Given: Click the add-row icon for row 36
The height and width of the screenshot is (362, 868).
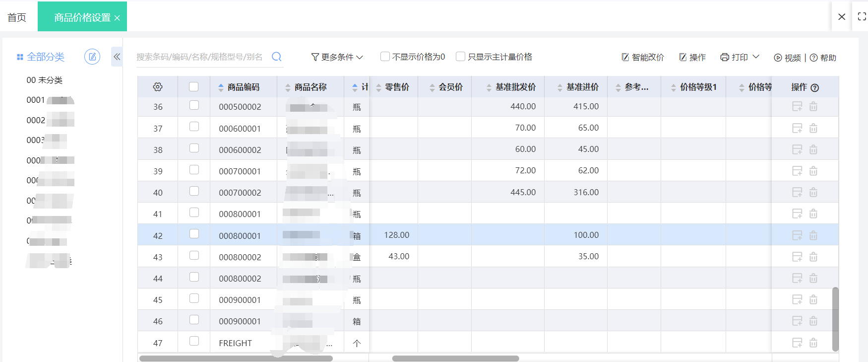Looking at the screenshot, I should click(x=797, y=106).
